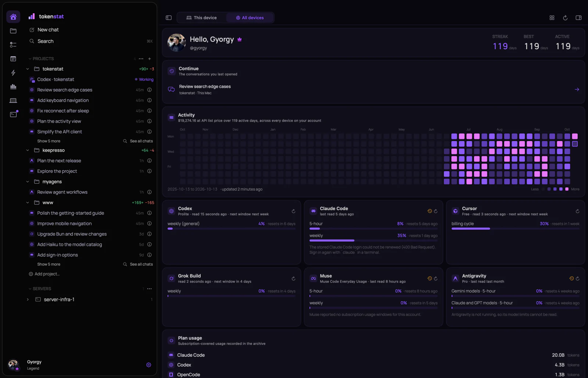
Task: Toggle the right panel icon in top bar
Action: pos(578,18)
